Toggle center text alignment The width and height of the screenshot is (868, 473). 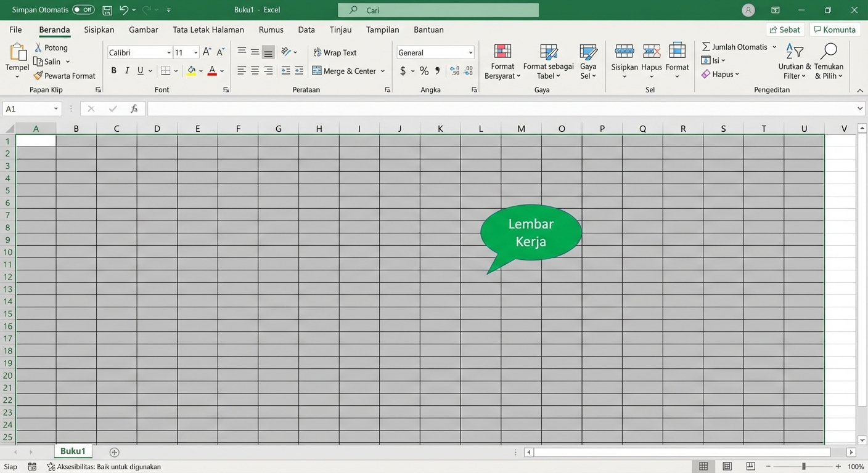click(x=255, y=70)
